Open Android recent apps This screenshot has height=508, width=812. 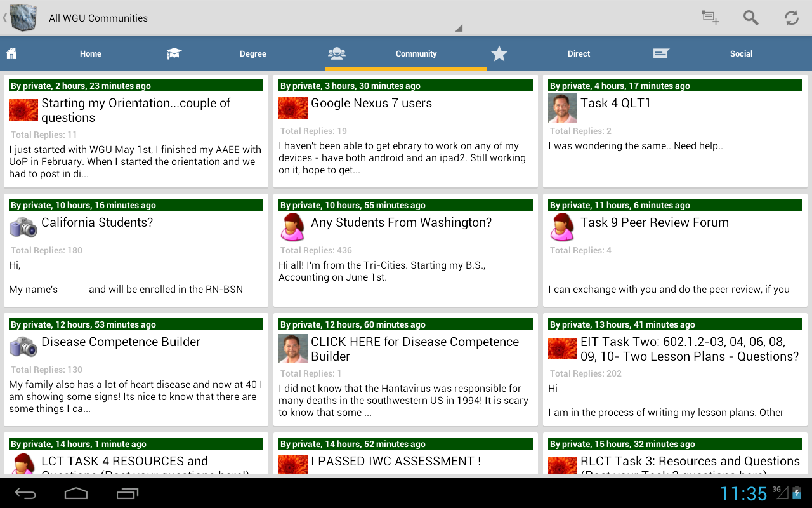tap(128, 493)
